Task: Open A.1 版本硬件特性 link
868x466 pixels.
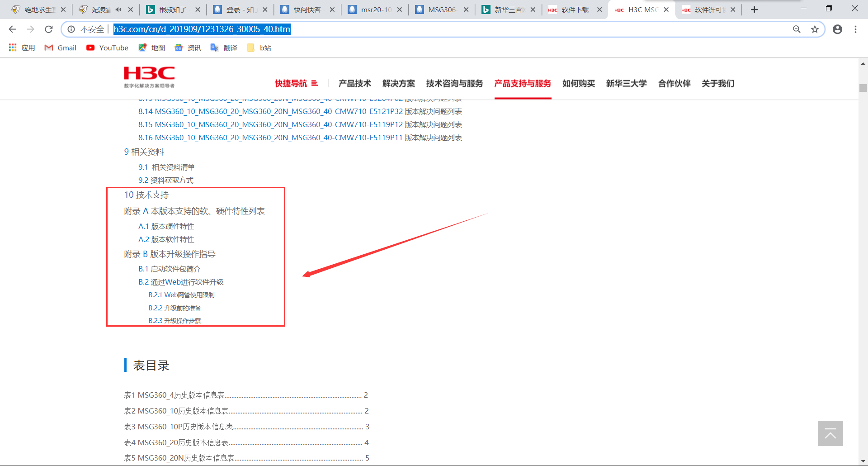Action: (166, 226)
